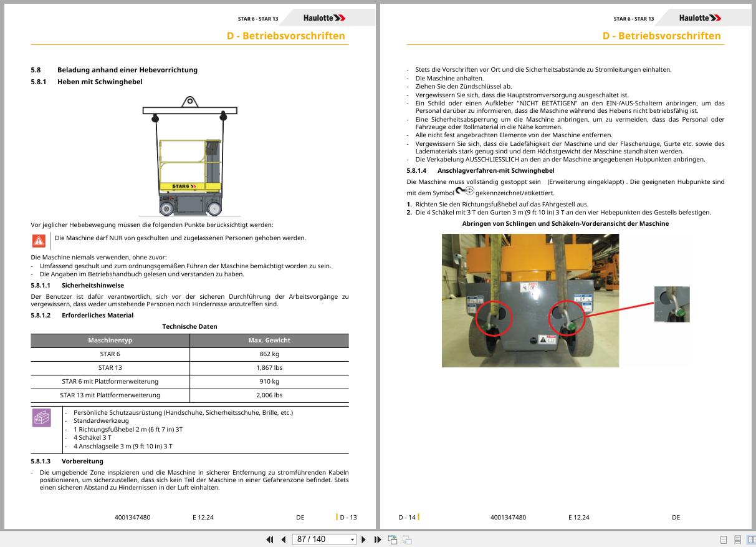This screenshot has width=756, height=547.
Task: Switch to single page view
Action: click(x=724, y=540)
